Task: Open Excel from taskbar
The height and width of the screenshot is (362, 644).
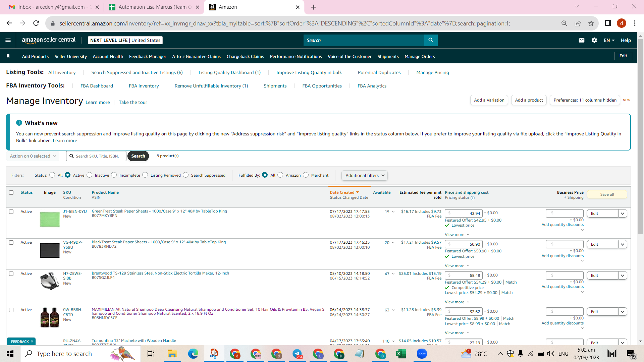Action: click(401, 354)
